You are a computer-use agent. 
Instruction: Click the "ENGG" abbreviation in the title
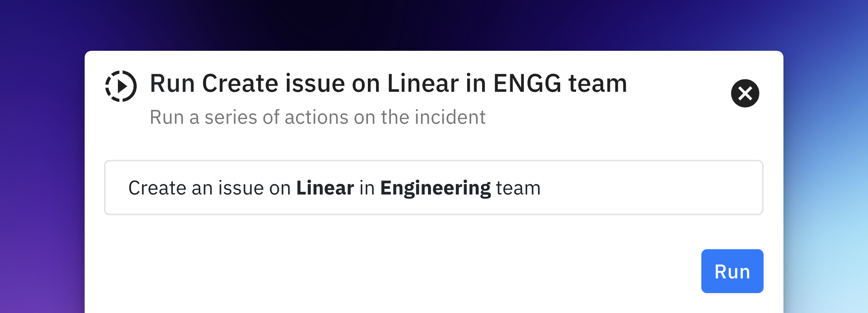[x=527, y=83]
